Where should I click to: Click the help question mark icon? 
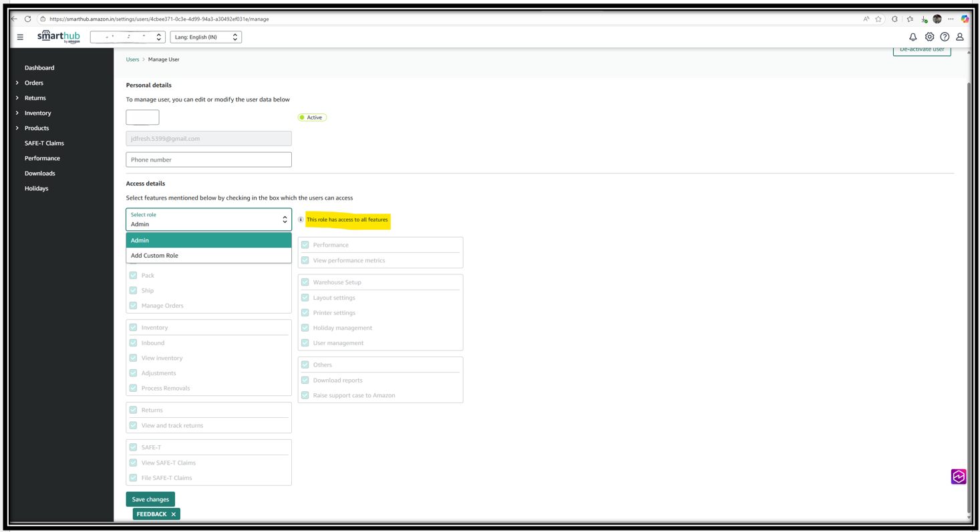click(x=944, y=37)
